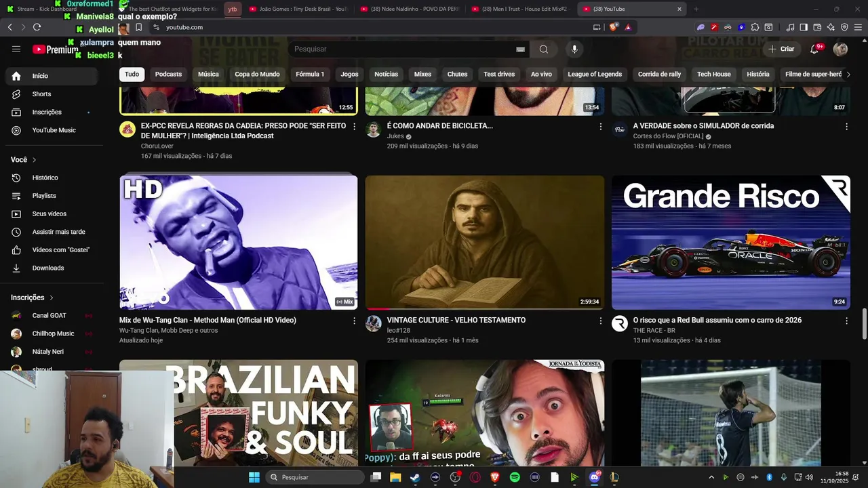Expand the Você section chevron
Screen dimensions: 868x488
34,160
